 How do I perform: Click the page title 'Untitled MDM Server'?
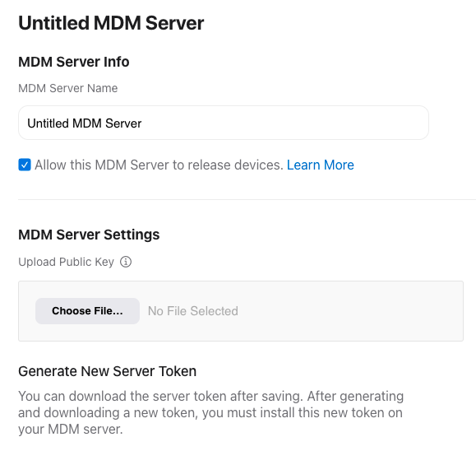coord(111,23)
